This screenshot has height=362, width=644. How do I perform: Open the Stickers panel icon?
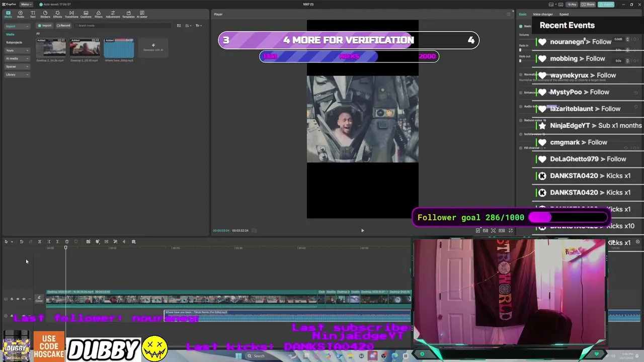click(x=45, y=14)
